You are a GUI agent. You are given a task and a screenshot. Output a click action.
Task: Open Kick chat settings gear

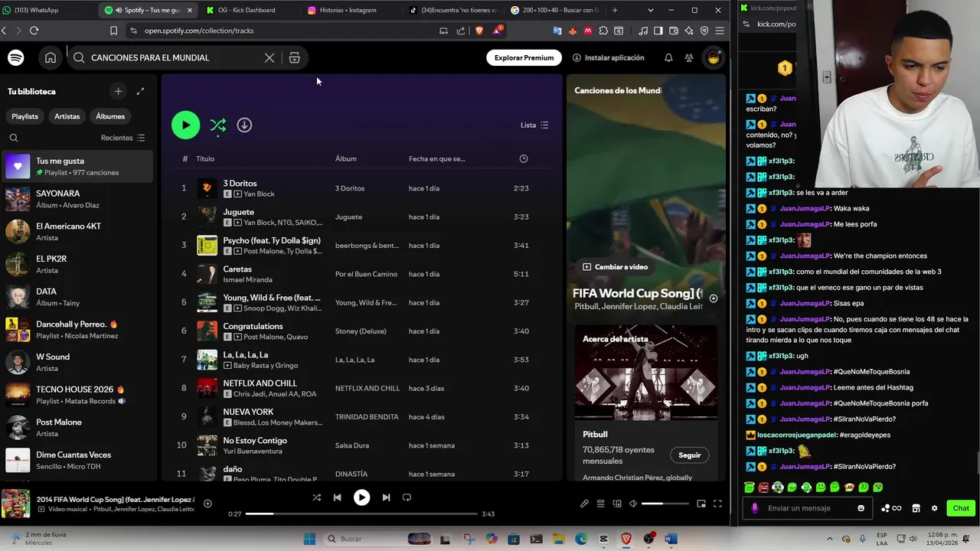[x=934, y=508]
